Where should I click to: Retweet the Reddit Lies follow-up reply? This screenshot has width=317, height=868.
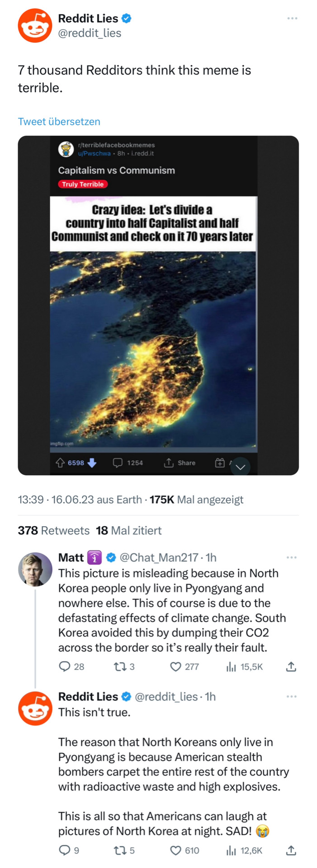119,850
